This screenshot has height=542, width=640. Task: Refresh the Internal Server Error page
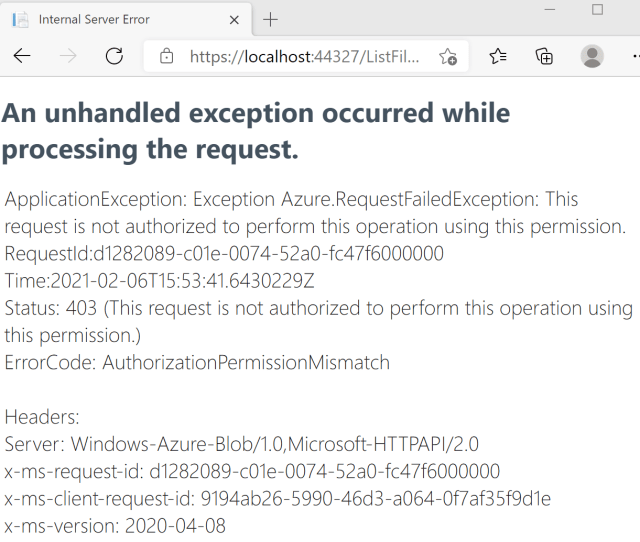(114, 56)
